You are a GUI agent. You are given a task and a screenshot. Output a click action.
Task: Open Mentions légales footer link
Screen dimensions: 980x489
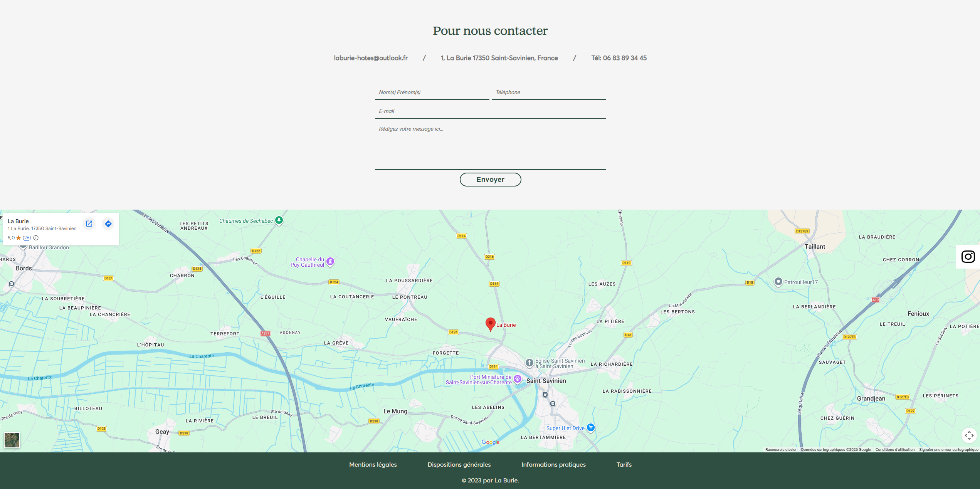373,464
